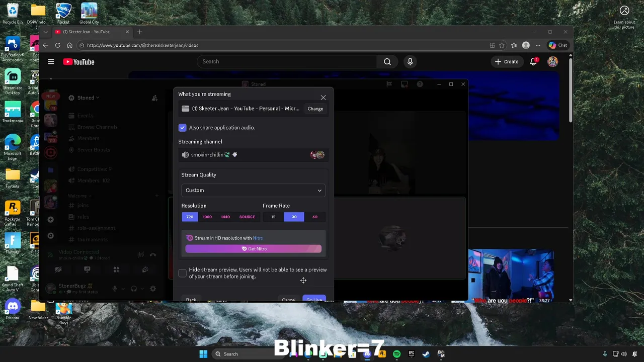Choose 720 resolution
The image size is (644, 362).
(190, 217)
